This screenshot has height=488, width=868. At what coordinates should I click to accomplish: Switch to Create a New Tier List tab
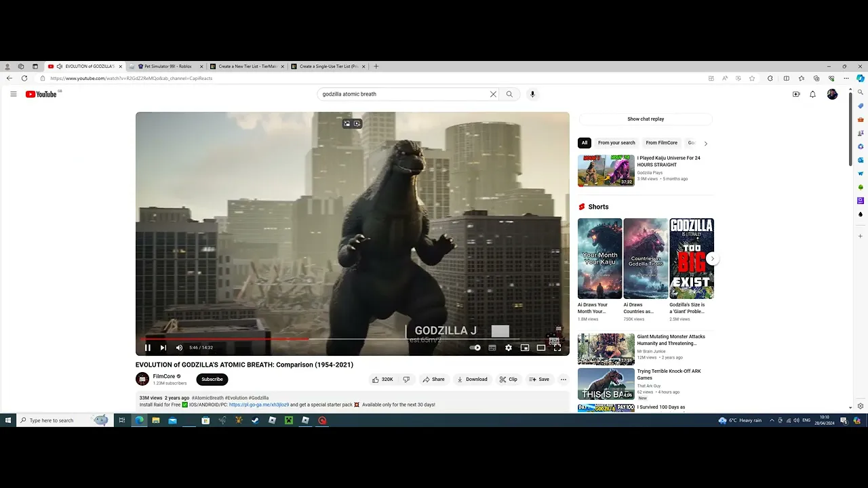point(246,66)
